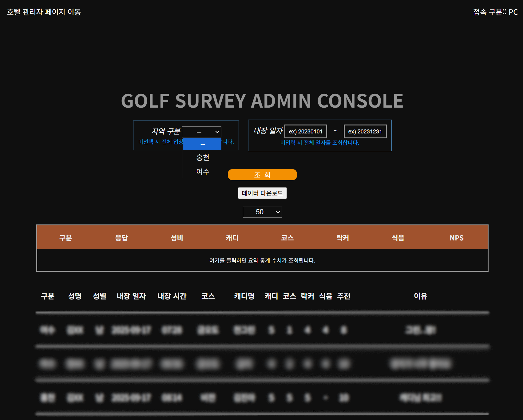This screenshot has width=523, height=420.
Task: Click the summary stats row to load data
Action: (x=262, y=260)
